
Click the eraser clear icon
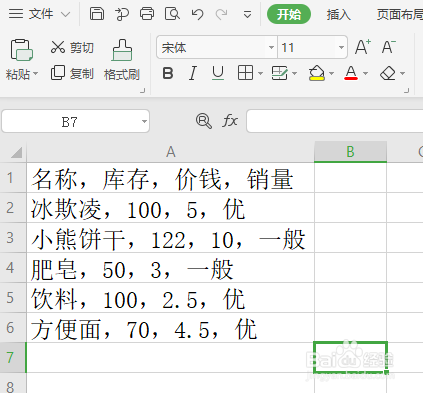(x=388, y=73)
